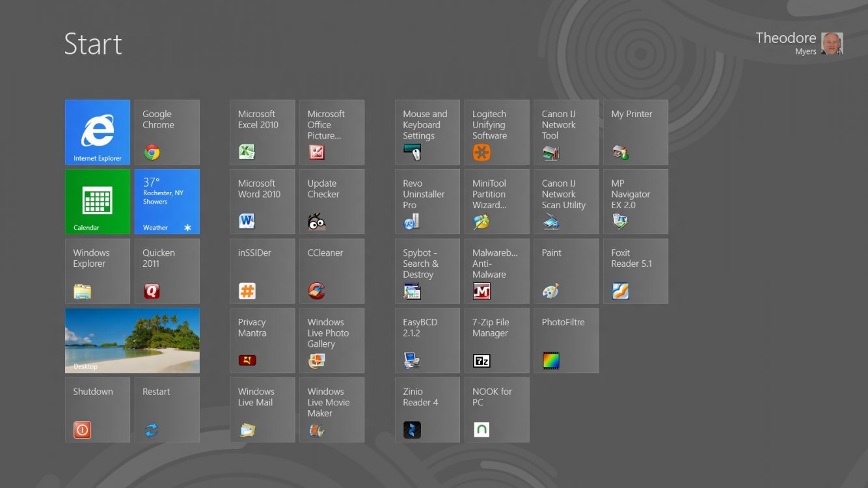Launch Spybot - Search & Destroy
This screenshot has width=868, height=488.
tap(427, 271)
